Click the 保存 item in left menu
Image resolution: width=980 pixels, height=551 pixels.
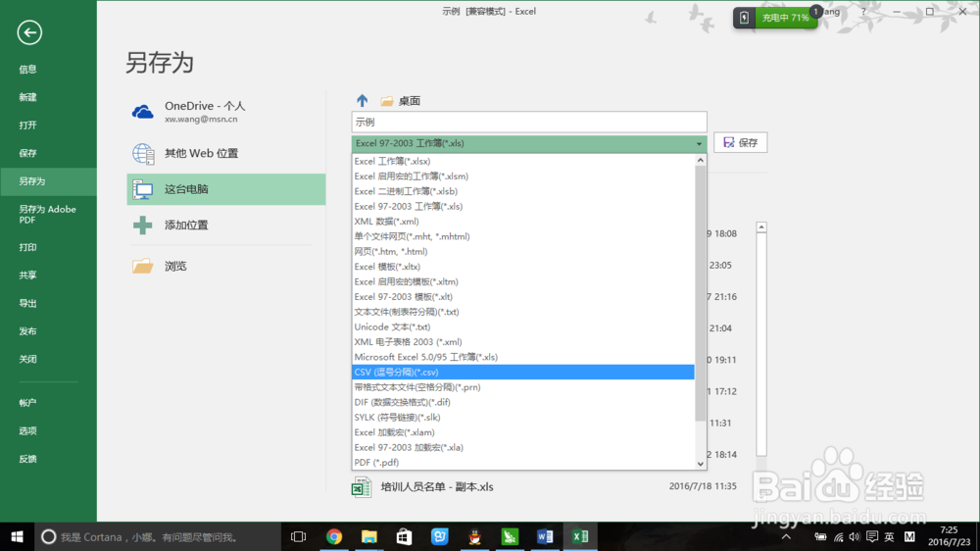point(48,153)
